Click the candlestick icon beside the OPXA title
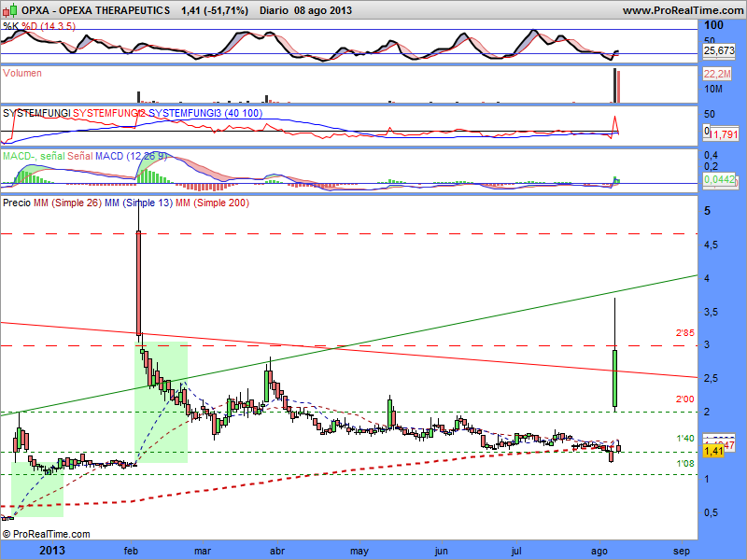This screenshot has width=747, height=560. [10, 9]
